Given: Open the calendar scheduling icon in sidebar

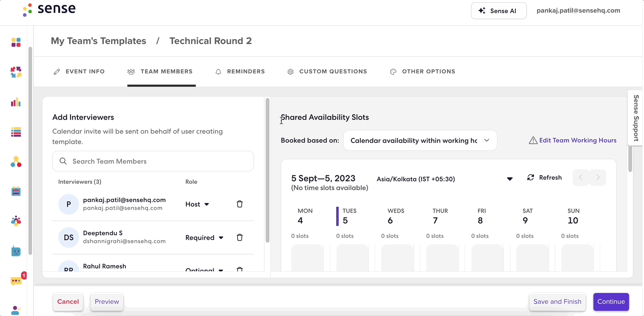Looking at the screenshot, I should [16, 191].
